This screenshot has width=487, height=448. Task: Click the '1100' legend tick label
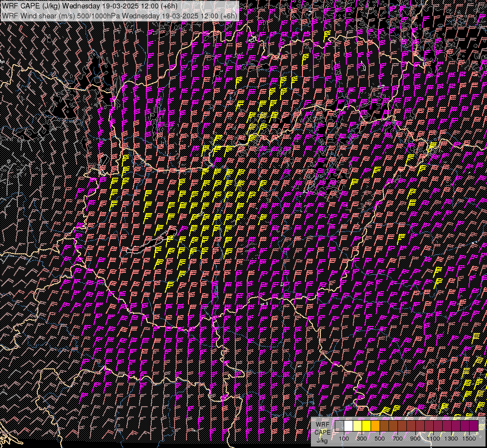(x=433, y=439)
